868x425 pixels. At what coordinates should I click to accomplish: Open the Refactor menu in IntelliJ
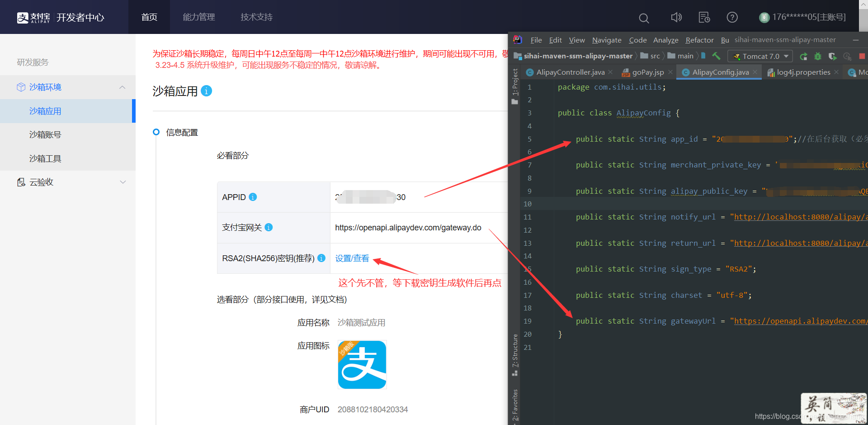[699, 40]
